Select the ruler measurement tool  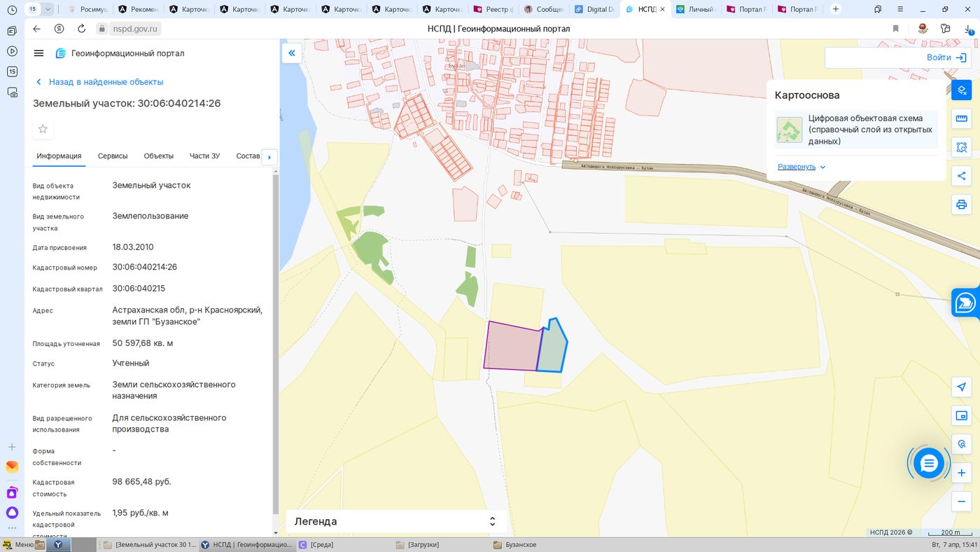(962, 118)
